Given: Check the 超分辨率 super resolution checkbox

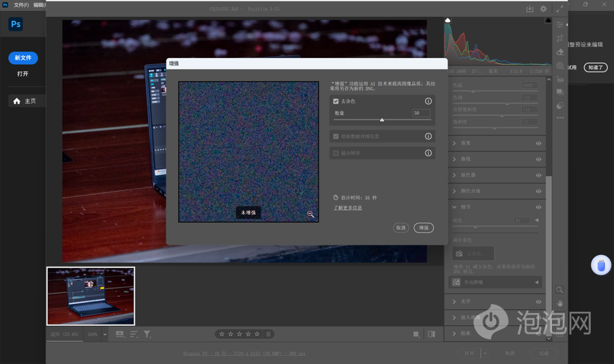Looking at the screenshot, I should click(x=336, y=153).
